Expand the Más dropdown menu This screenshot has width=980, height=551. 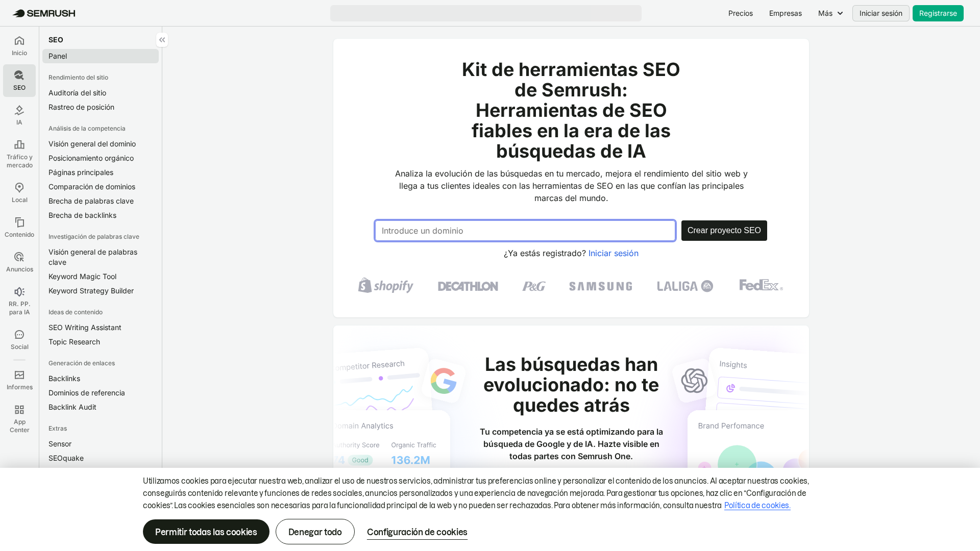(830, 13)
